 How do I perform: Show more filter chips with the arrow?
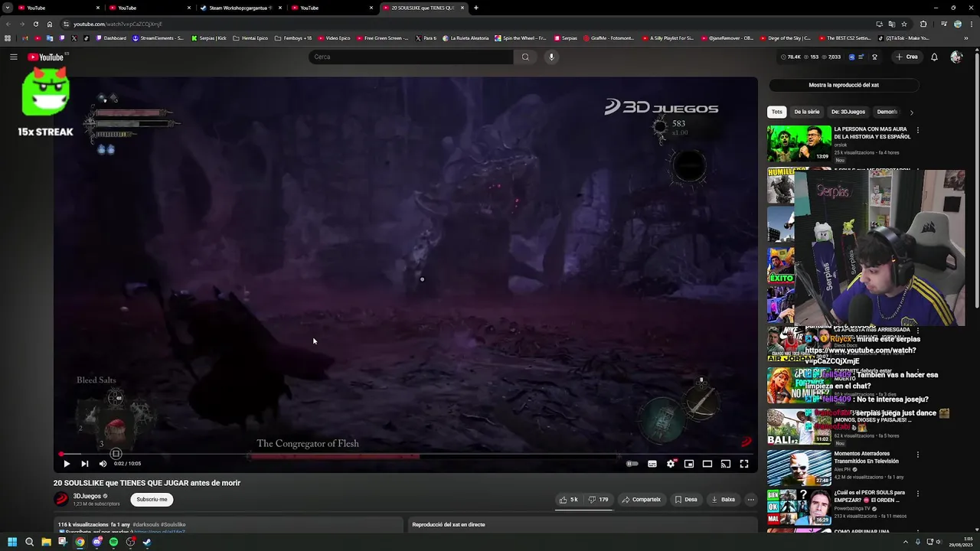tap(911, 112)
